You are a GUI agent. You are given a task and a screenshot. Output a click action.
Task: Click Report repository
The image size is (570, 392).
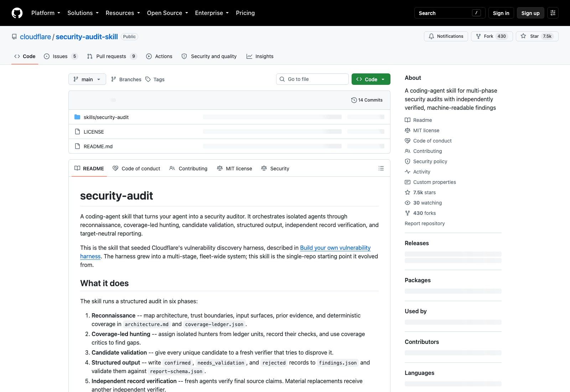click(x=425, y=223)
